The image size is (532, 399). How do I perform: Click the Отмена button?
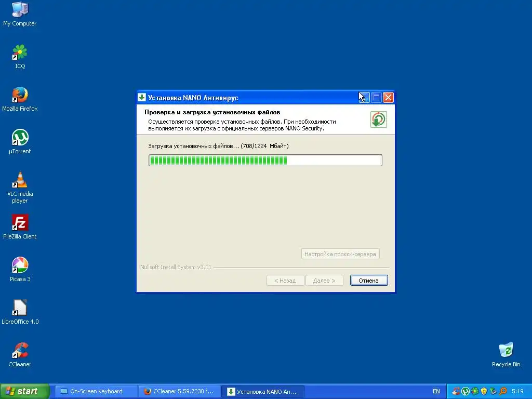[369, 280]
